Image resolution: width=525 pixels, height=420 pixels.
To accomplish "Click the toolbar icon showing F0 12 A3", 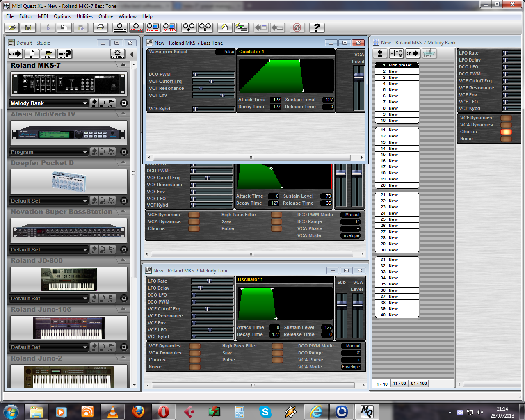I will (169, 27).
